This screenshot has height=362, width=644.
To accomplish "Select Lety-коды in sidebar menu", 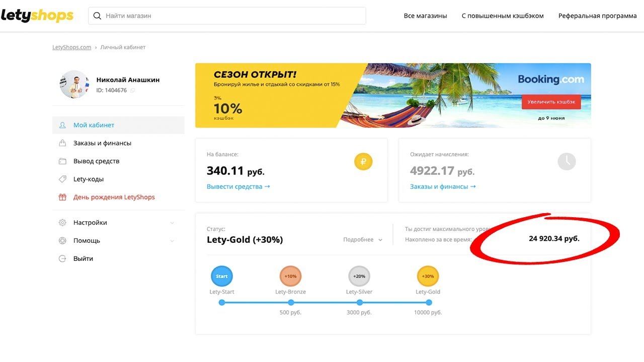I will click(89, 179).
